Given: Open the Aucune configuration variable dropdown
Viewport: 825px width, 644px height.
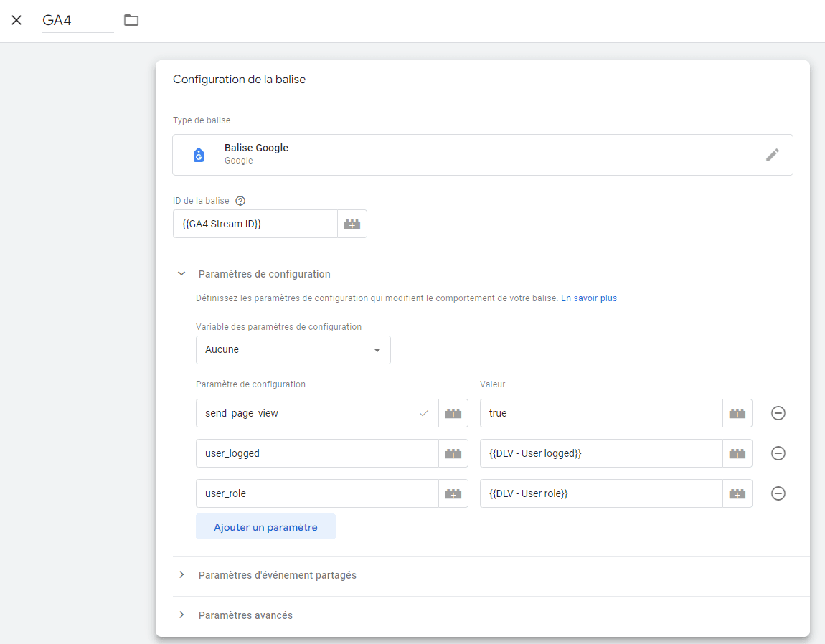Looking at the screenshot, I should (x=293, y=350).
